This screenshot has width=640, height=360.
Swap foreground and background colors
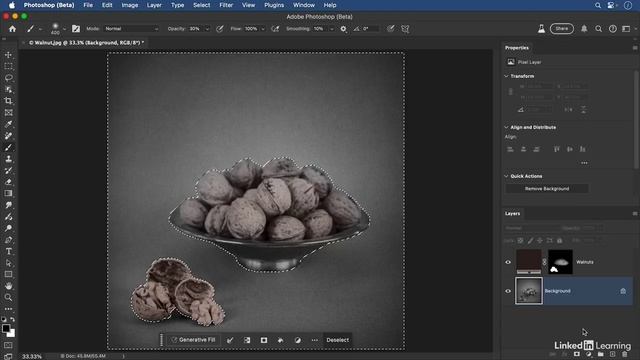click(13, 320)
